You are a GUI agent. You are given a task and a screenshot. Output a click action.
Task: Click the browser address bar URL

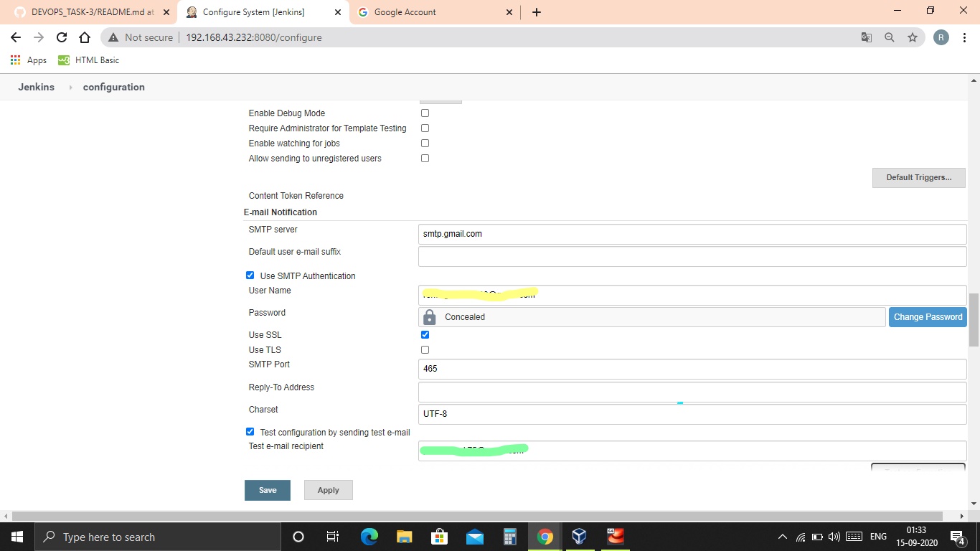tap(253, 37)
